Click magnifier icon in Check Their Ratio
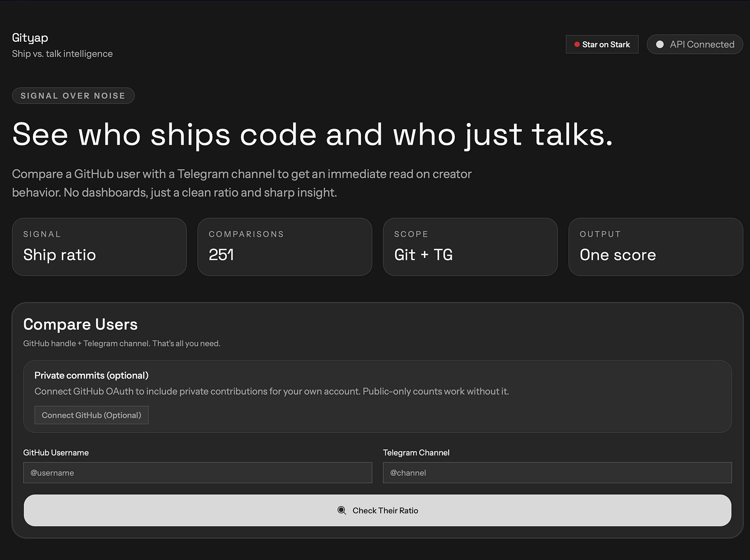The image size is (750, 560). 342,511
